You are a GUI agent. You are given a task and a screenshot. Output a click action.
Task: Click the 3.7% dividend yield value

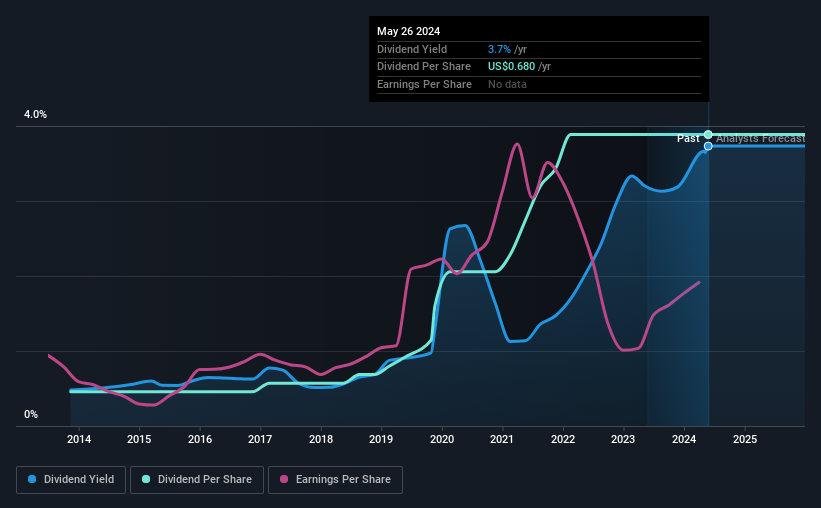499,49
